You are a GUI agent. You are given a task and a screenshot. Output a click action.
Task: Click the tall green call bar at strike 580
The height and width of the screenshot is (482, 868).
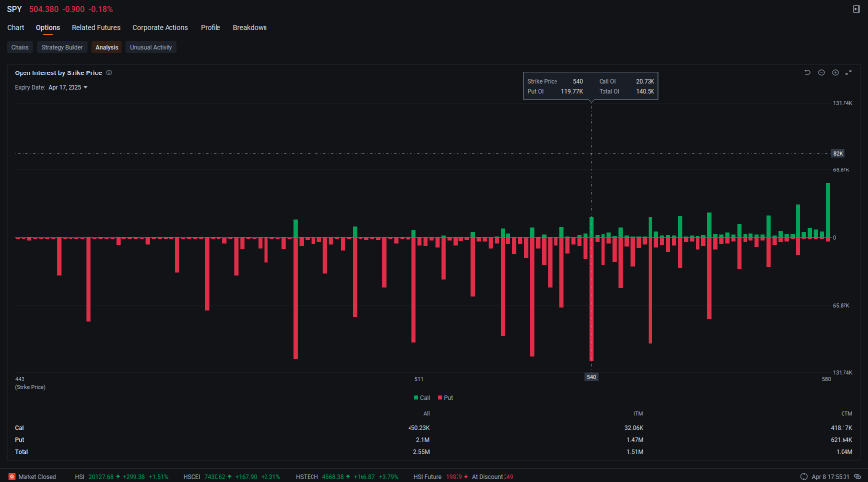(828, 211)
